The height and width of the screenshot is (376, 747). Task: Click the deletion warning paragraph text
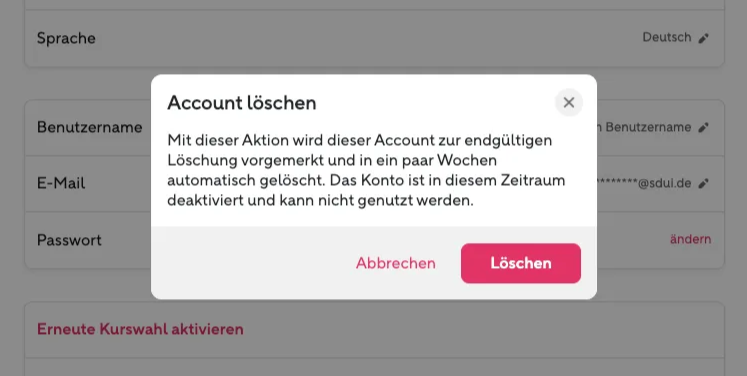point(366,170)
